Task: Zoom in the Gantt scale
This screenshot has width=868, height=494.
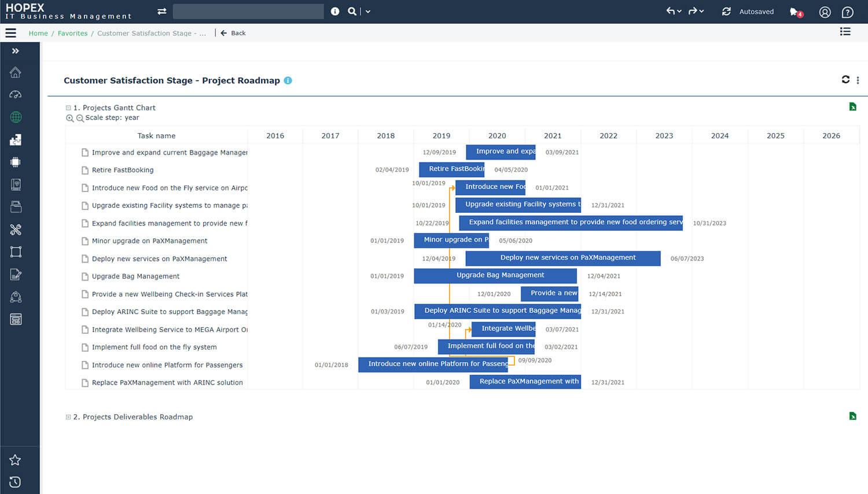Action: (69, 118)
